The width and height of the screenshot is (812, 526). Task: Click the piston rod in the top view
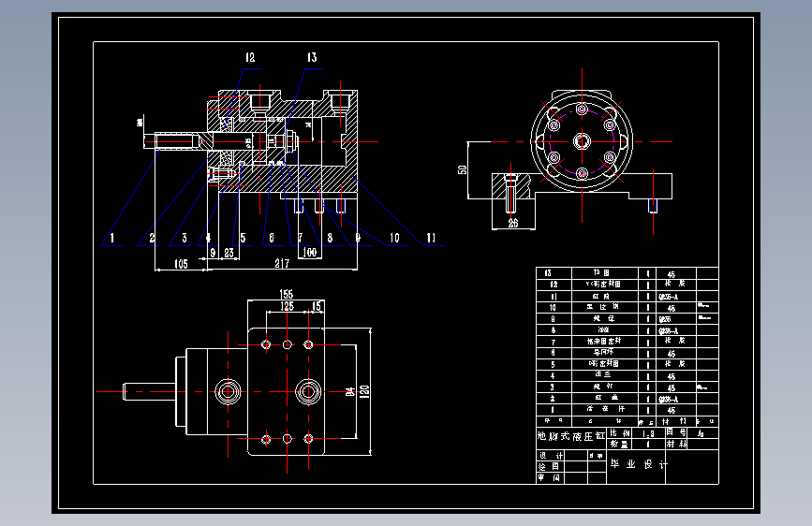149,391
